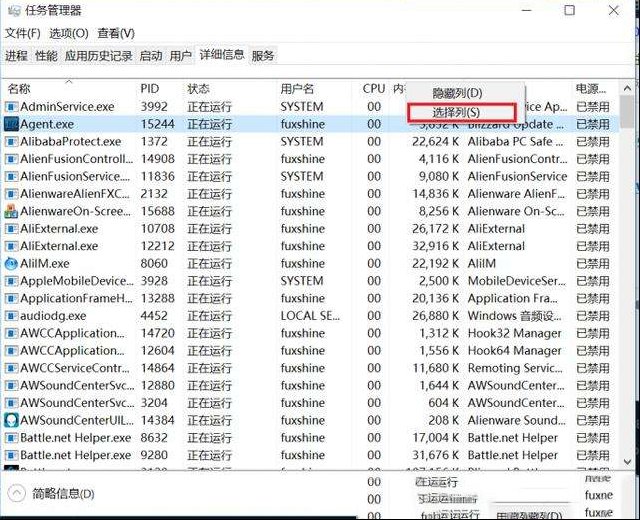The width and height of the screenshot is (640, 520).
Task: Click the AWCCServiceContr process icon
Action: pyautogui.click(x=11, y=368)
